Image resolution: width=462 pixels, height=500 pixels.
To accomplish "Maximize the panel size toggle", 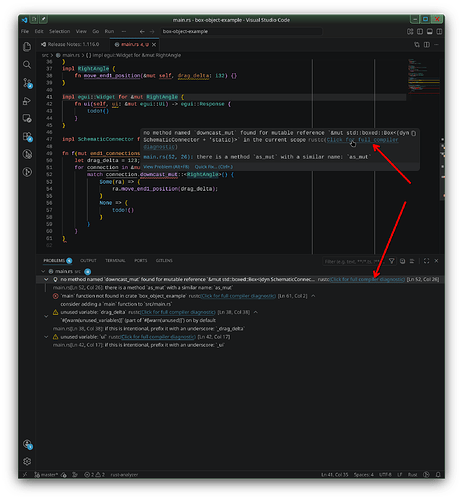I will (x=426, y=261).
